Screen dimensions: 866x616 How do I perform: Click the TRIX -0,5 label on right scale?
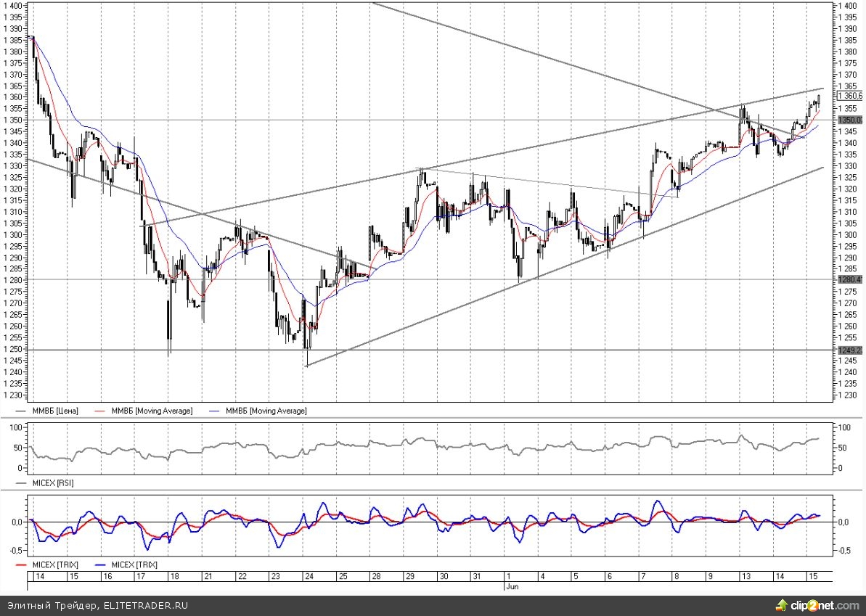click(844, 551)
